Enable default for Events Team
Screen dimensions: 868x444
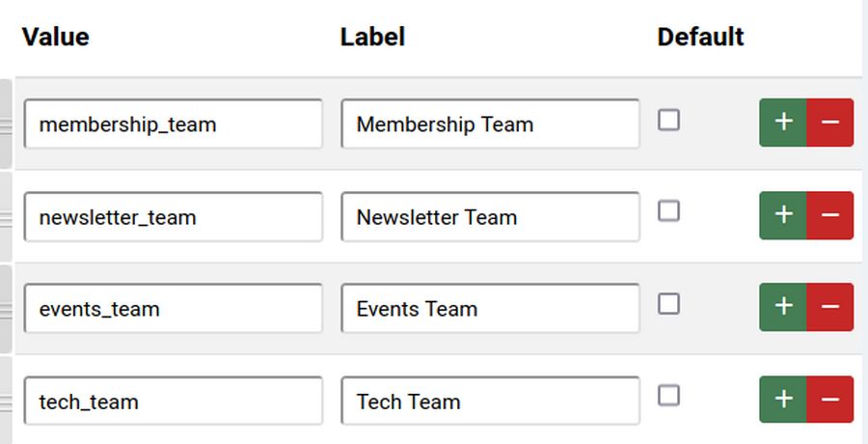coord(668,304)
